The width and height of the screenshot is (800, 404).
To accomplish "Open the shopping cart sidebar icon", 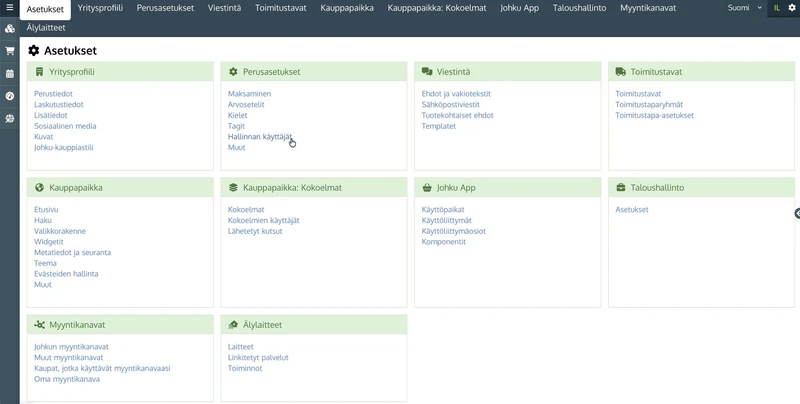I will [x=10, y=51].
